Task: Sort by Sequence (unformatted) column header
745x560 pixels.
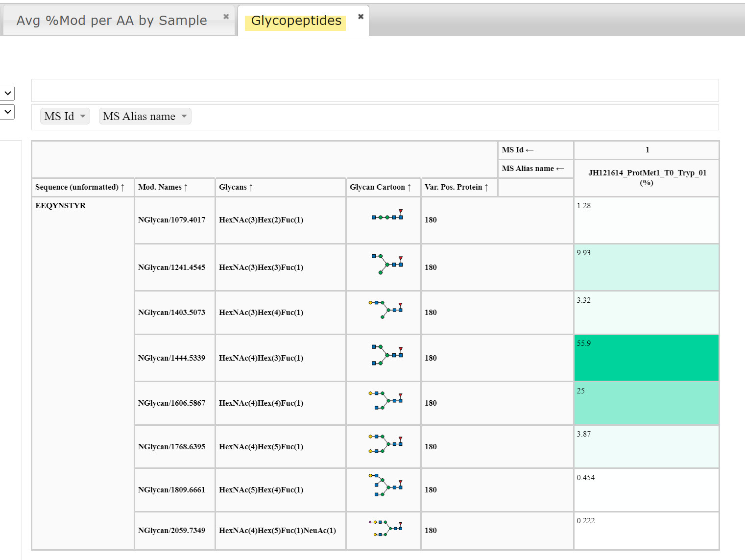Action: coord(83,187)
